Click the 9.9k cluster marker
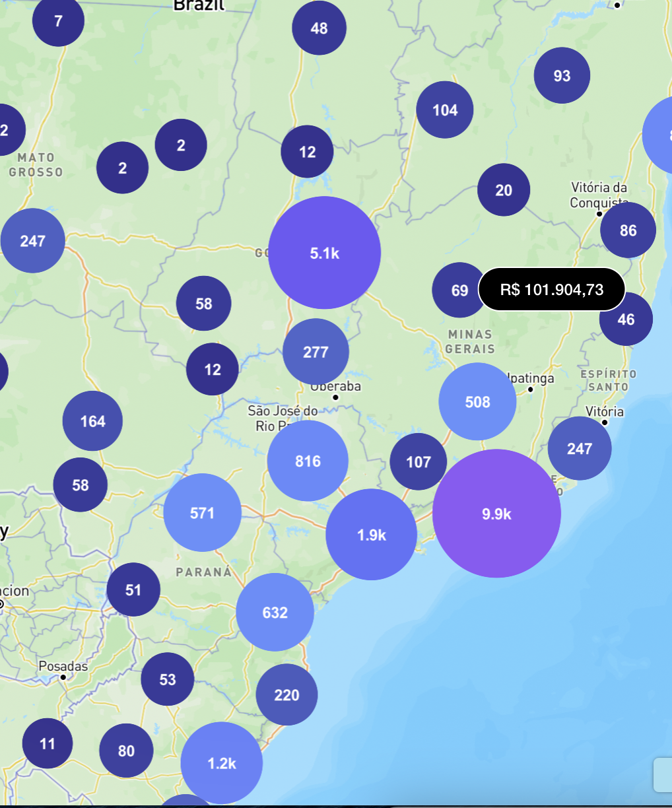672x808 pixels. [x=496, y=514]
